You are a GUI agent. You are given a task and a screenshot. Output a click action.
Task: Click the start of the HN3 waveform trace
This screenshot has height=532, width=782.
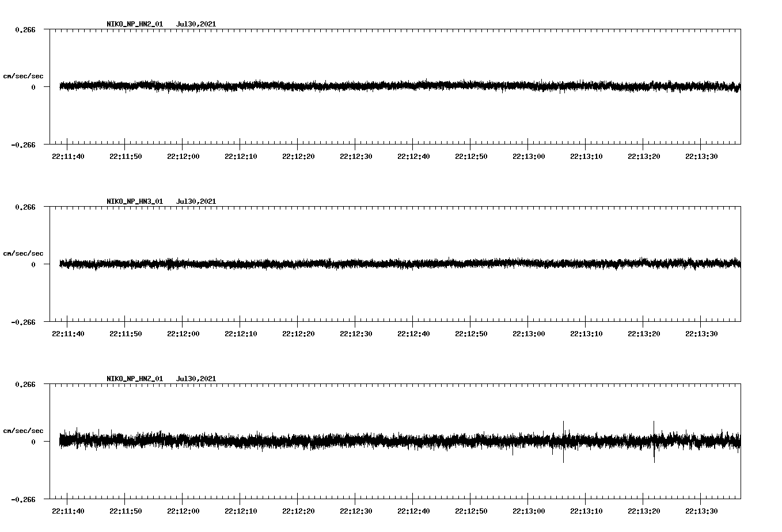[x=59, y=264]
